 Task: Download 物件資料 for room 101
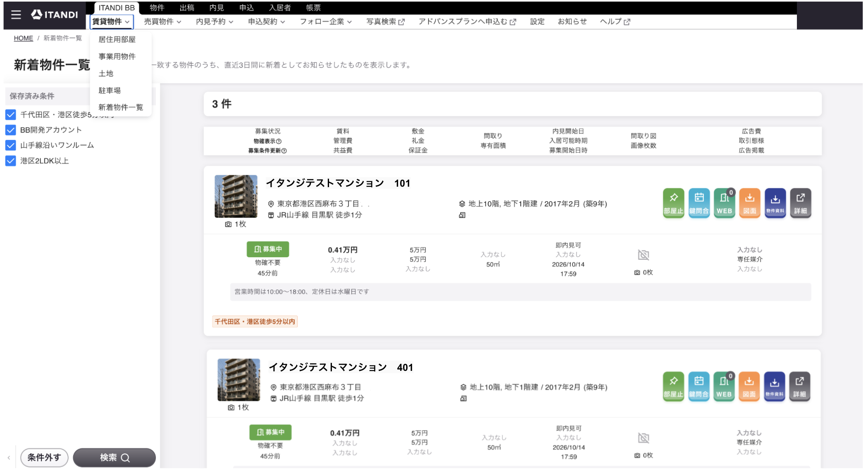click(x=775, y=203)
